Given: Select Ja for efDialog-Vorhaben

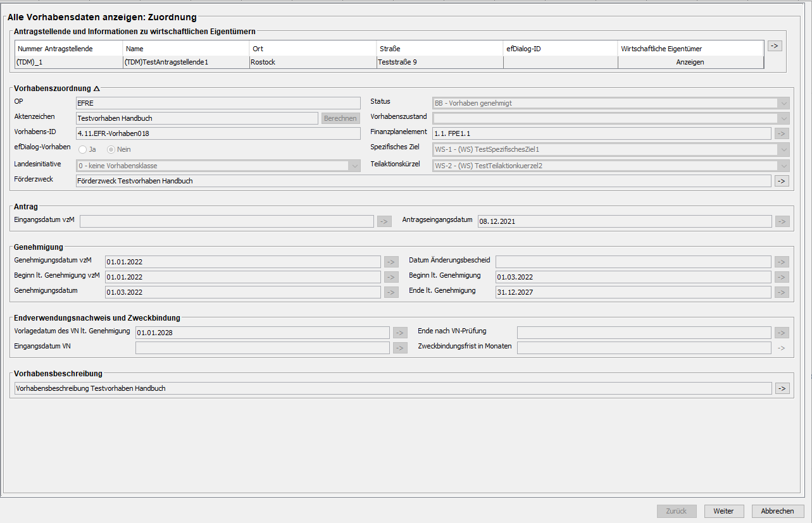Looking at the screenshot, I should tap(83, 149).
